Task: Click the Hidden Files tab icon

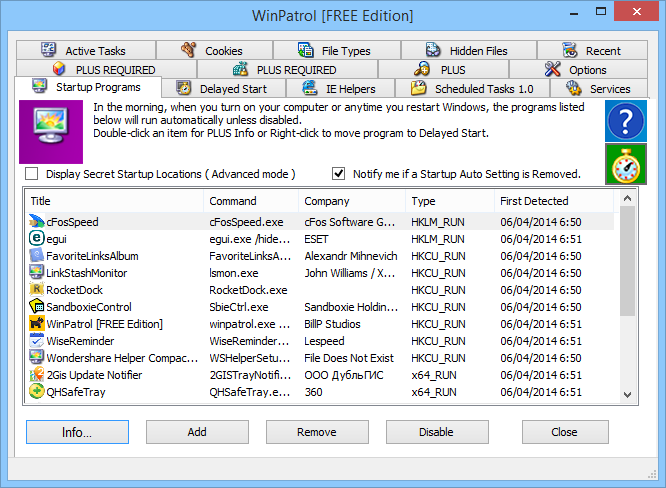Action: pyautogui.click(x=433, y=50)
